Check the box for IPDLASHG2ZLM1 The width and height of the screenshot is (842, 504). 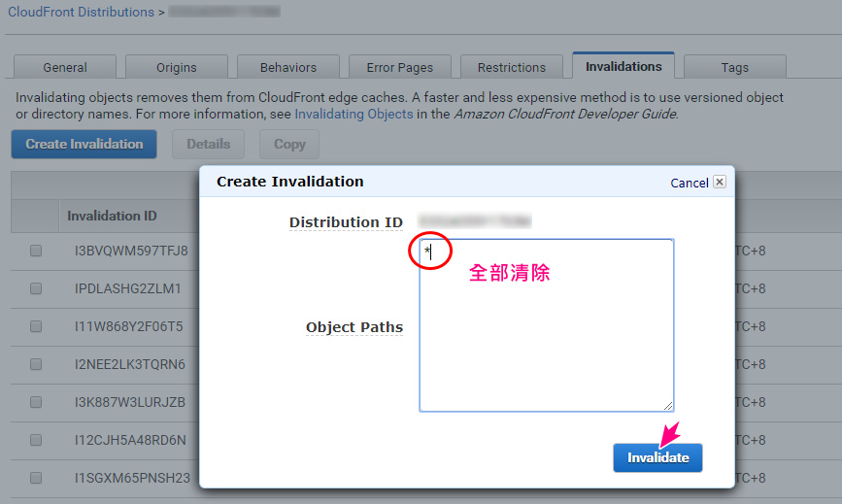pyautogui.click(x=36, y=288)
